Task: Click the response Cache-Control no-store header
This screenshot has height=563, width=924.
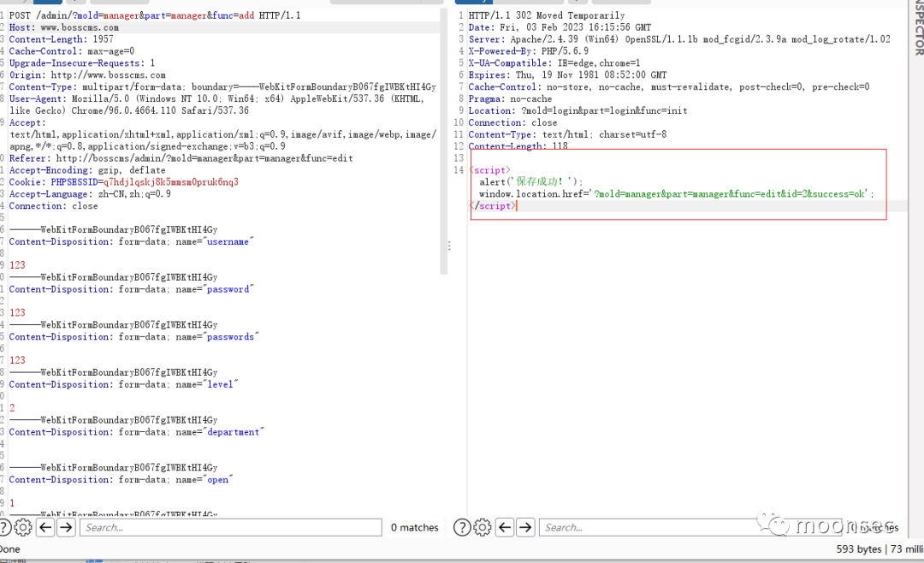Action: coord(669,86)
